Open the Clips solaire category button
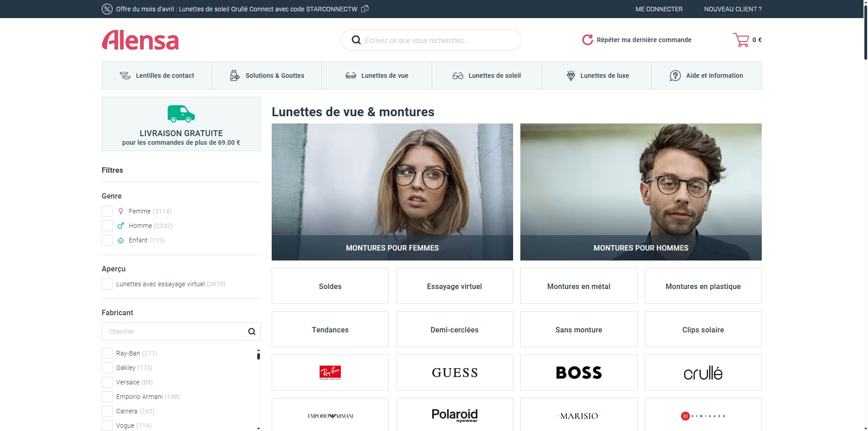The width and height of the screenshot is (868, 431). coord(703,329)
